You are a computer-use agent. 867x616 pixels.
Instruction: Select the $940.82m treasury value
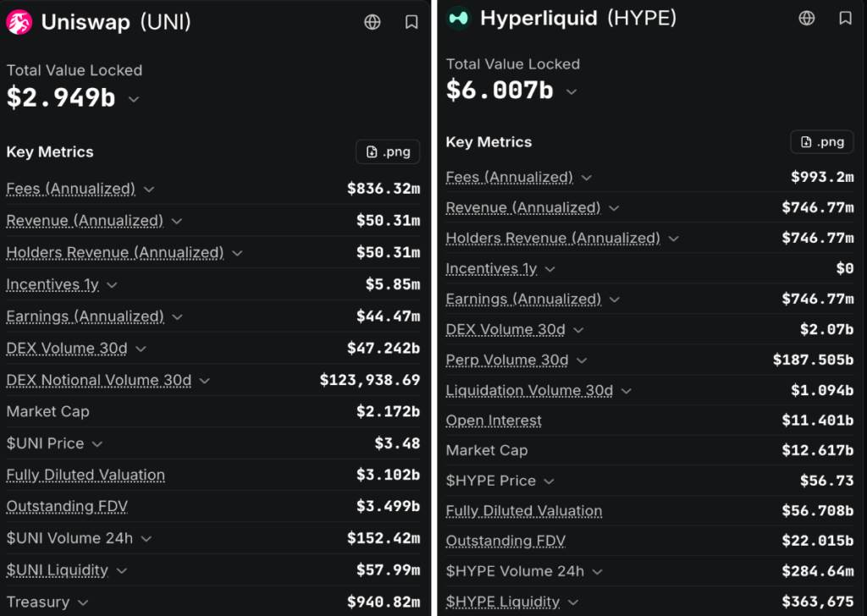click(384, 602)
